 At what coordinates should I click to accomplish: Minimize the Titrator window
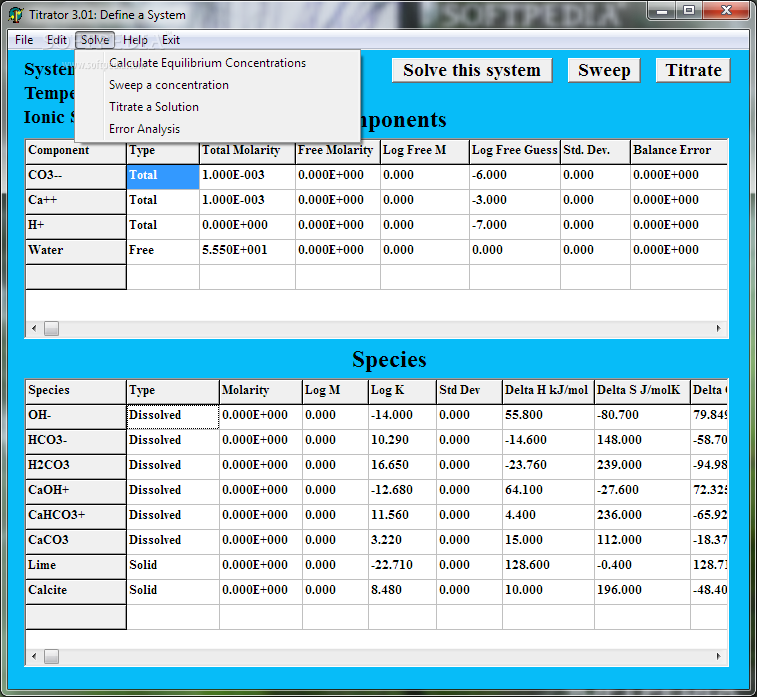pyautogui.click(x=662, y=11)
